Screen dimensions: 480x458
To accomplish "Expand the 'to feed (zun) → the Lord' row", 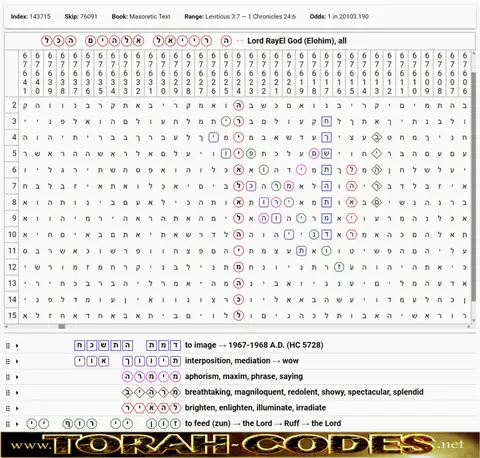I will point(17,424).
